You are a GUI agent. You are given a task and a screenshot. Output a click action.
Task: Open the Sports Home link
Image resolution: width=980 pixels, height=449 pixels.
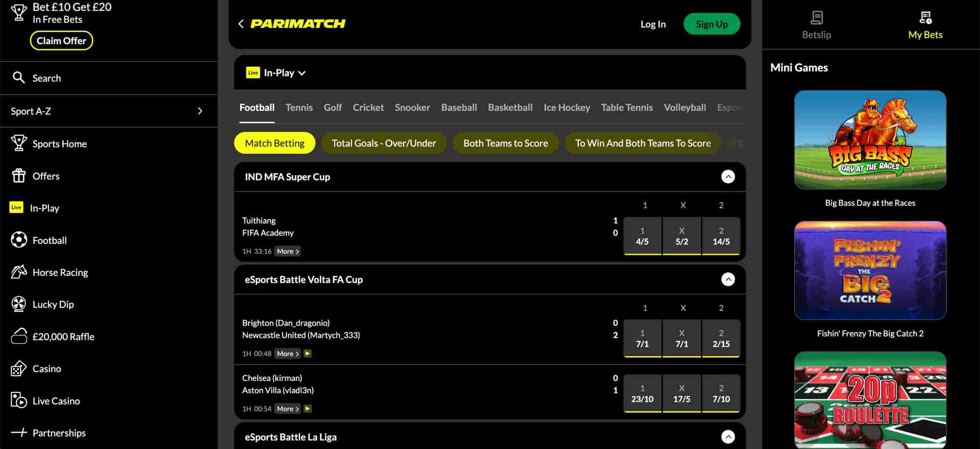click(x=59, y=144)
